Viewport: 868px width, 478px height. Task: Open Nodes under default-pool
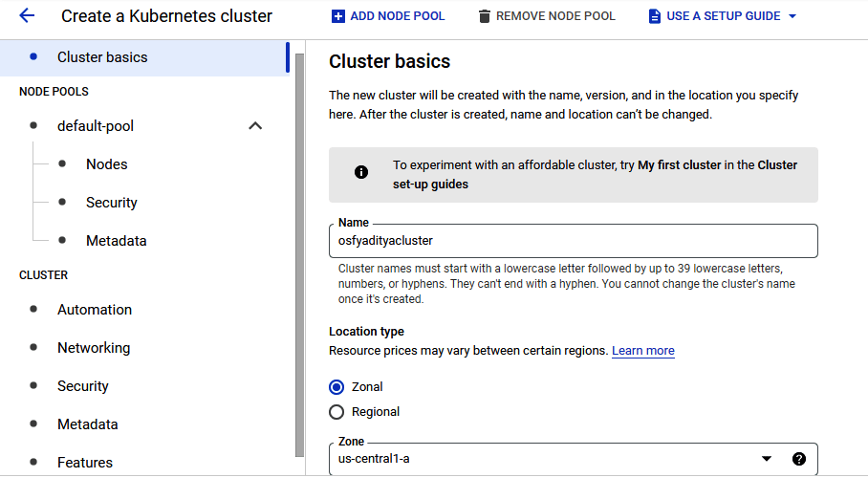pos(106,164)
